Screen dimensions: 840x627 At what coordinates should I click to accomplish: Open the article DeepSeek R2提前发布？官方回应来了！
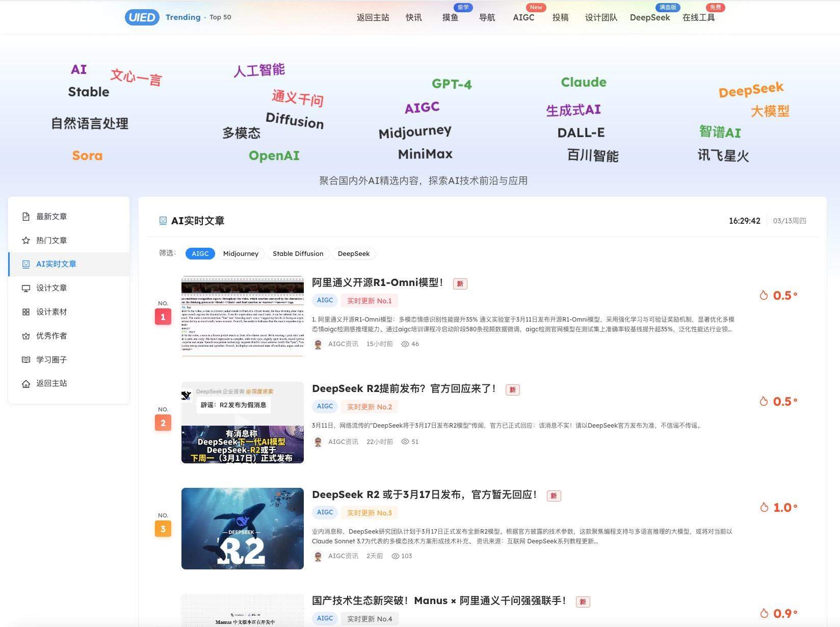404,389
